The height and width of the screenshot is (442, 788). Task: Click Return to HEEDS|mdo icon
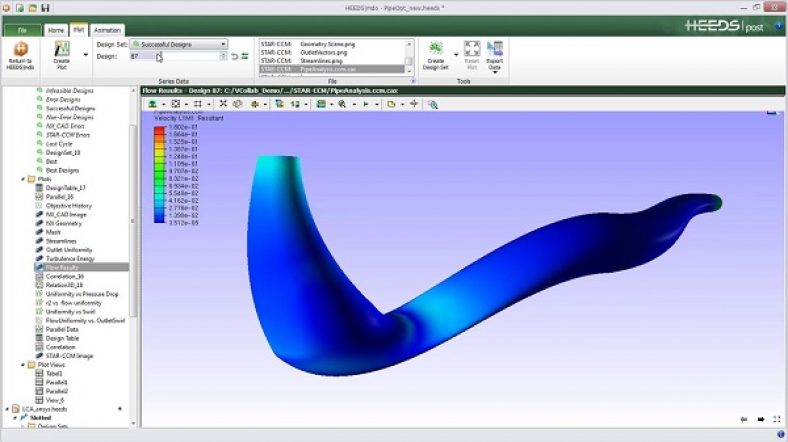click(21, 49)
